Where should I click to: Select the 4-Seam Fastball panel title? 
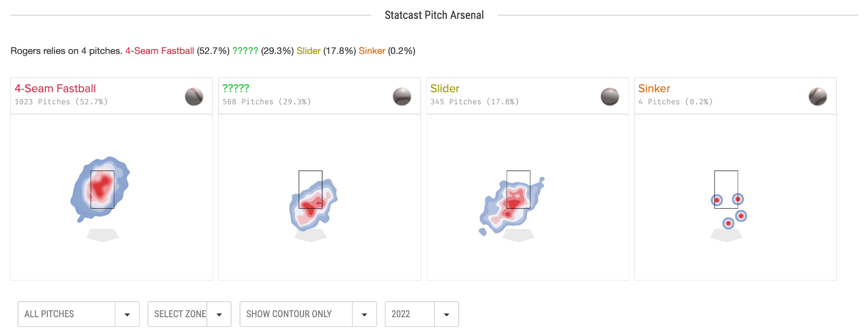55,88
